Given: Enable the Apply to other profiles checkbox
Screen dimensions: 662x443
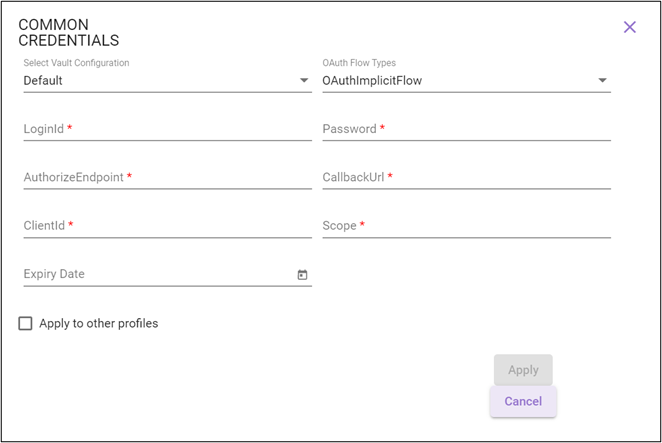Looking at the screenshot, I should coord(26,323).
